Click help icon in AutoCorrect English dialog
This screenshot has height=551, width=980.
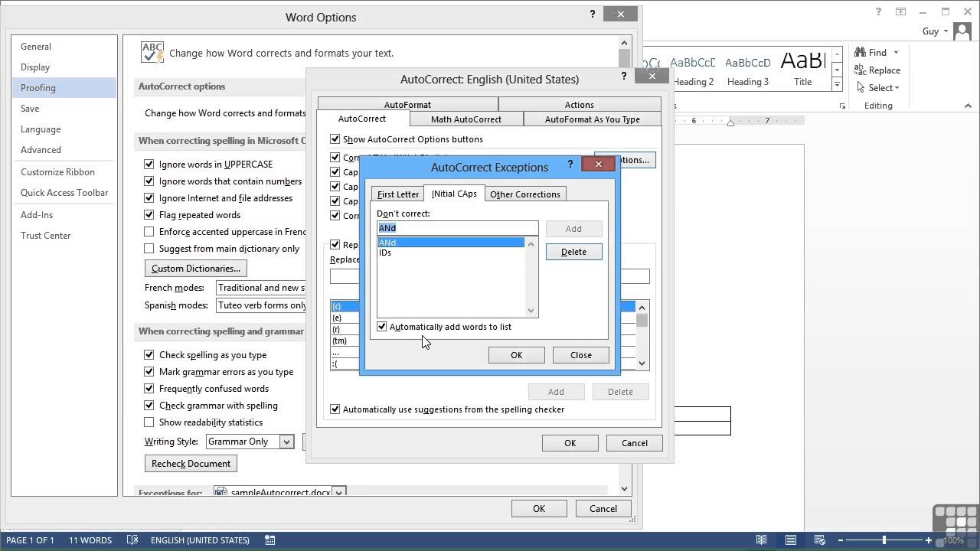623,76
